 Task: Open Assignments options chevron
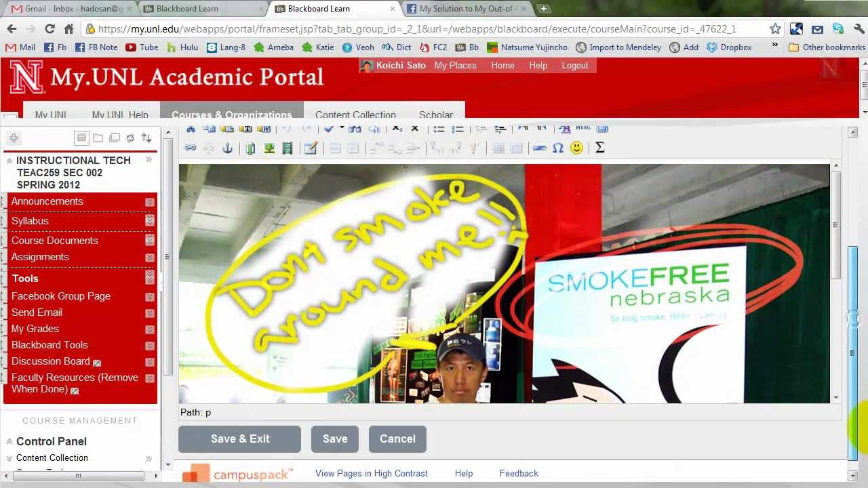pos(149,258)
